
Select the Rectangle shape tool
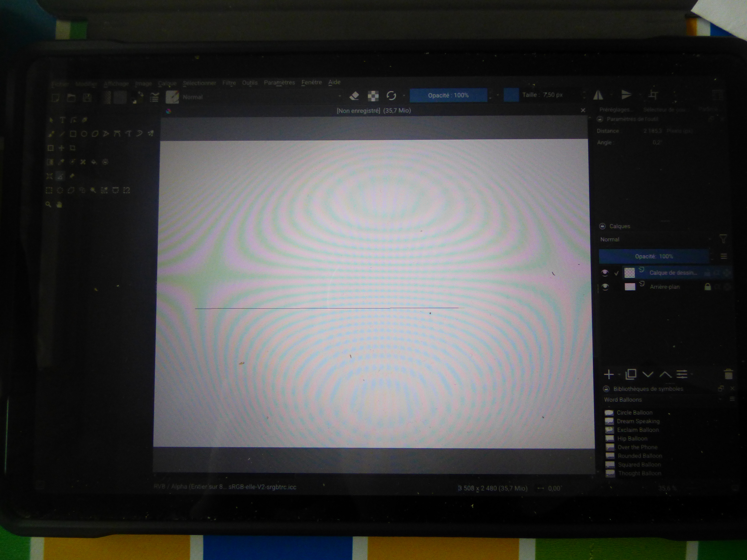click(x=73, y=134)
